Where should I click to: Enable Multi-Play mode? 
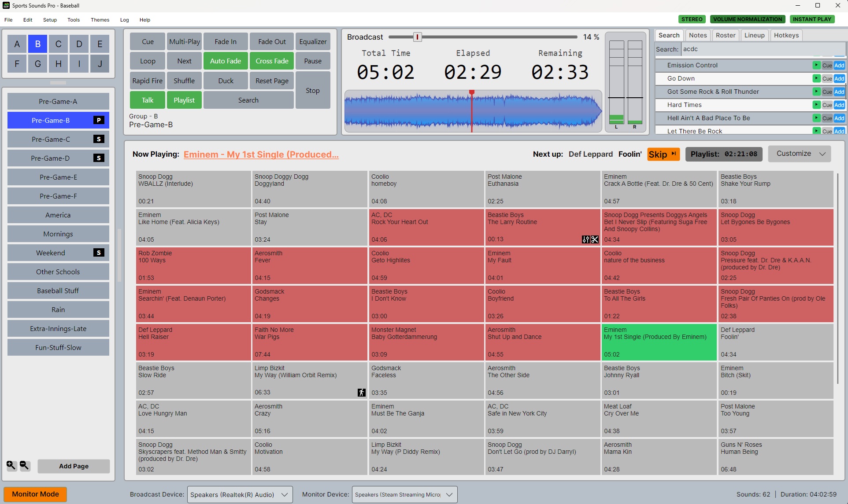pos(184,42)
